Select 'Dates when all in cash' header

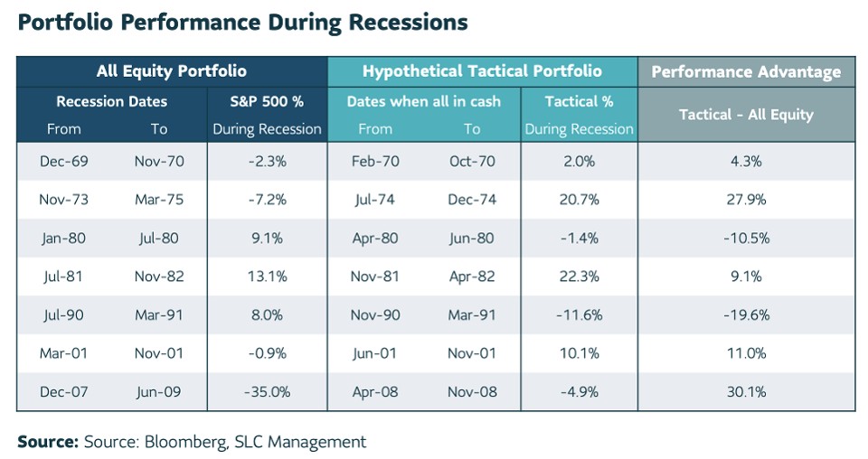[x=423, y=101]
